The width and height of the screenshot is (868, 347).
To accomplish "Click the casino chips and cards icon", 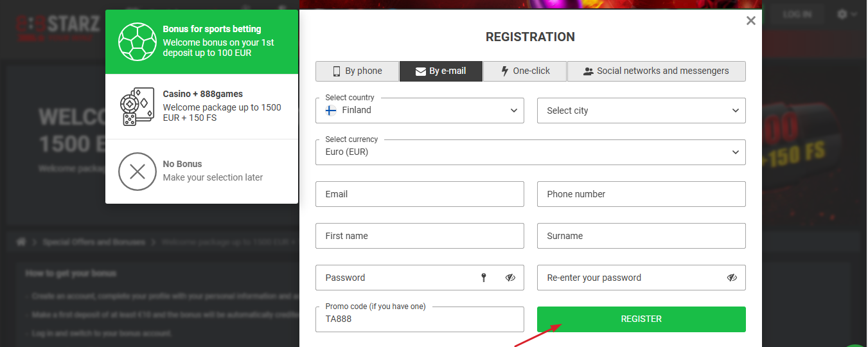I will (x=137, y=107).
